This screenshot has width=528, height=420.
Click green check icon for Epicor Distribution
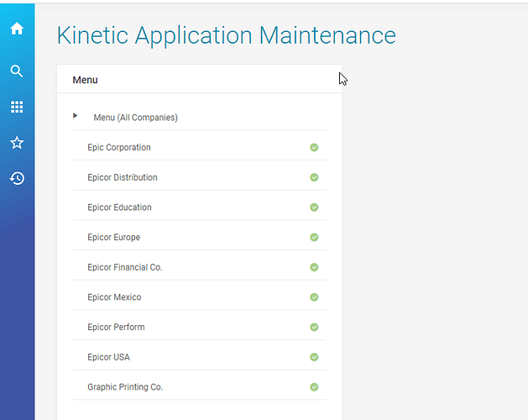[314, 177]
